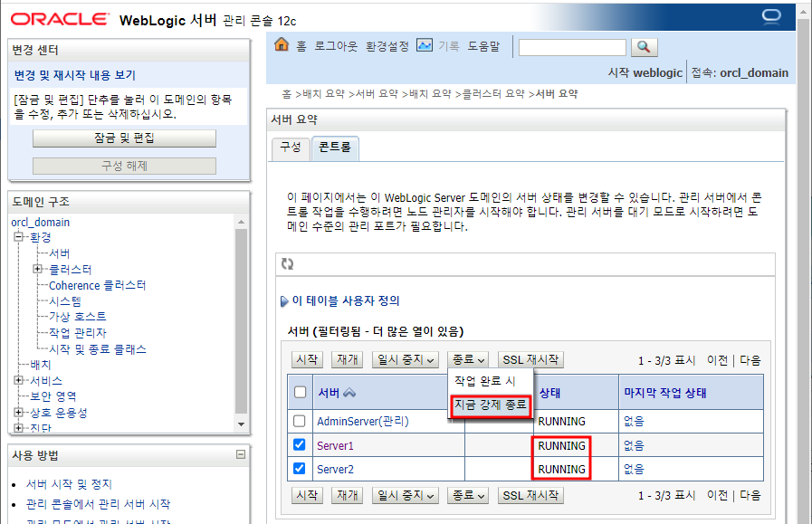
Task: Open 관리 콘솔에서 관리 서버 시작 link
Action: coord(99,504)
